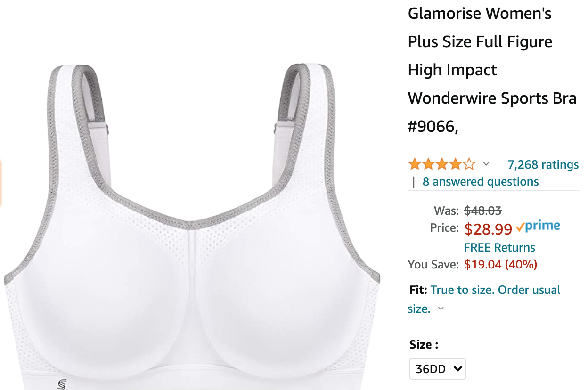Viewport: 588px width, 390px height.
Task: Click the white sports bra product image
Action: (192, 226)
